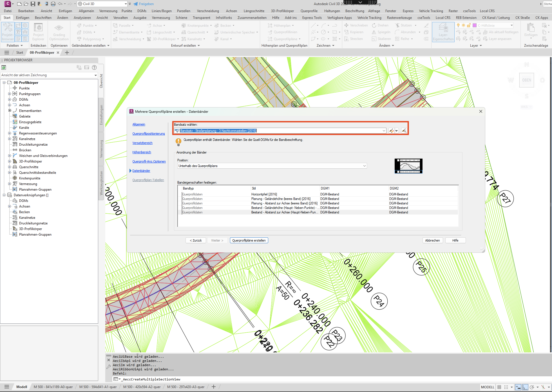Open a new file tab with the plus
This screenshot has width=552, height=392.
(x=67, y=53)
